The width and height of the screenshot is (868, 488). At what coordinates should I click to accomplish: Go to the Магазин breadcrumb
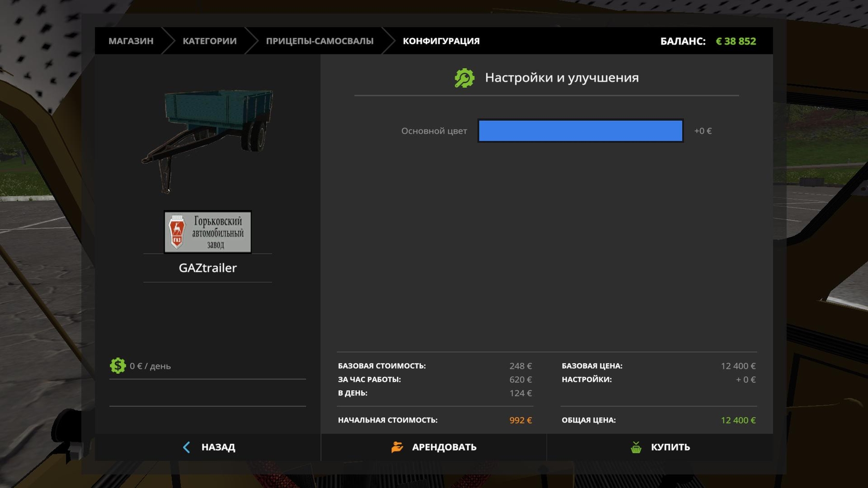click(131, 41)
